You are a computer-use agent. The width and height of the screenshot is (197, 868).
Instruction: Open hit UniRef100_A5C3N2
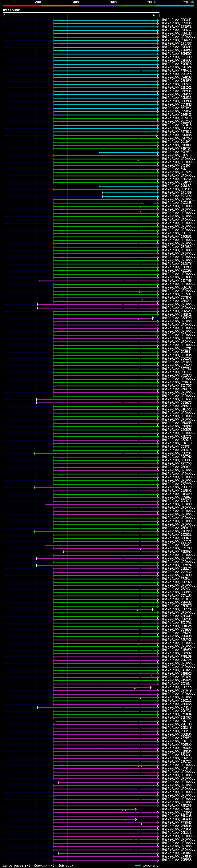177,20
